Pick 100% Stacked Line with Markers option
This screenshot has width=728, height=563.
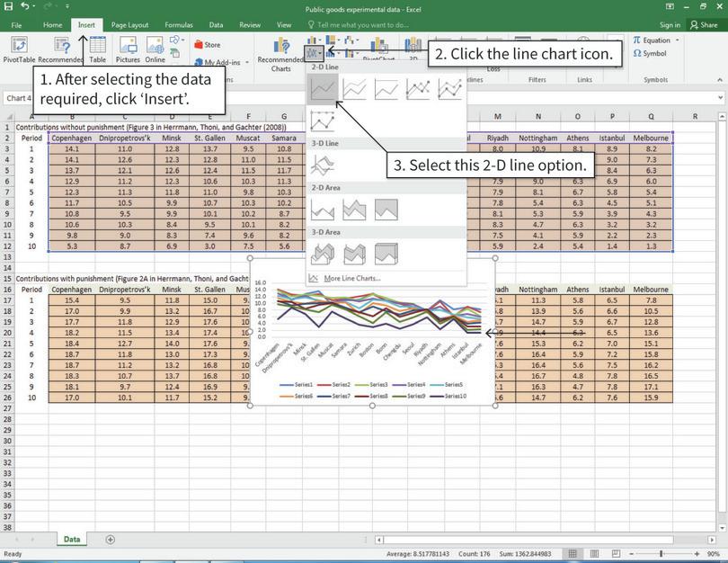click(323, 121)
